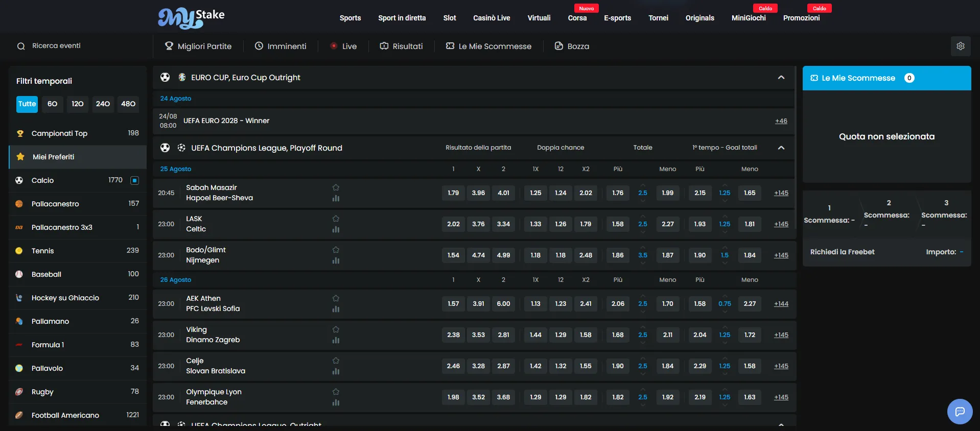This screenshot has height=431, width=980.
Task: Open statistics for Olympique Lyon vs Fenerbahce
Action: pos(336,402)
